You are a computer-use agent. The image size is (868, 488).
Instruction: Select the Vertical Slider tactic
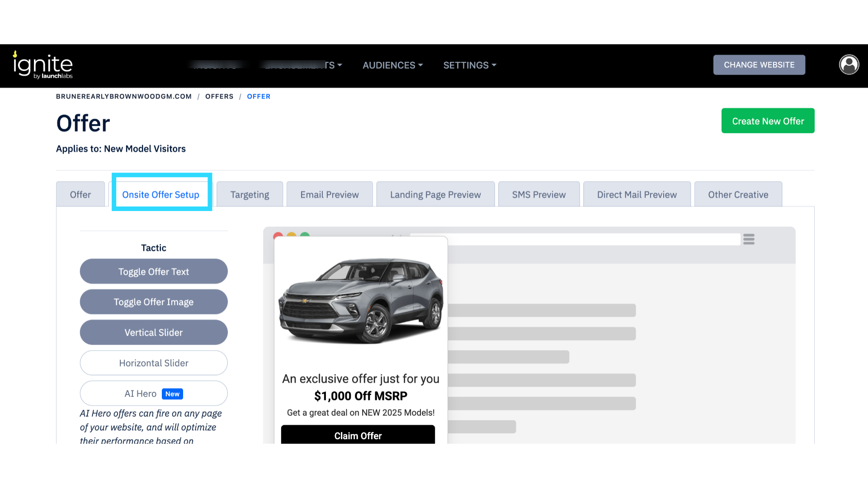point(154,333)
